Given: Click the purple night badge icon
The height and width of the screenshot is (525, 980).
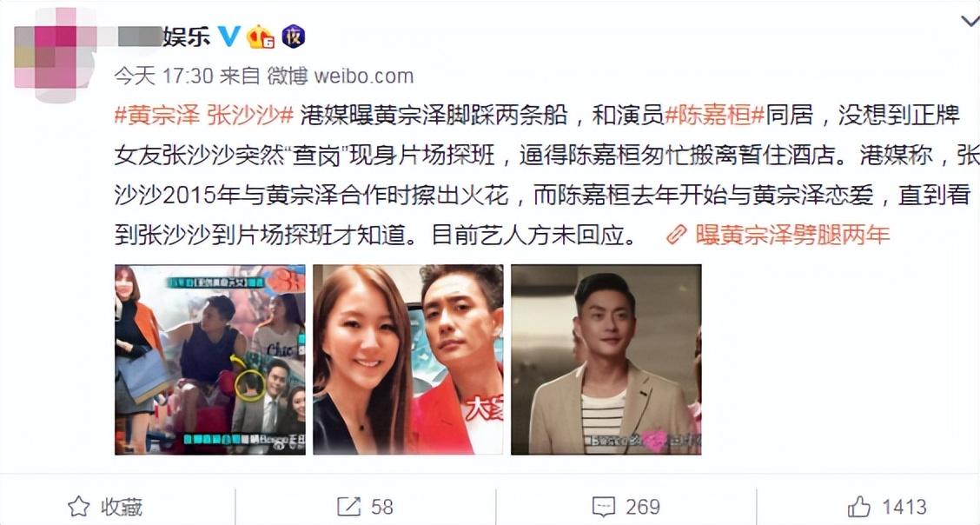Looking at the screenshot, I should (294, 37).
